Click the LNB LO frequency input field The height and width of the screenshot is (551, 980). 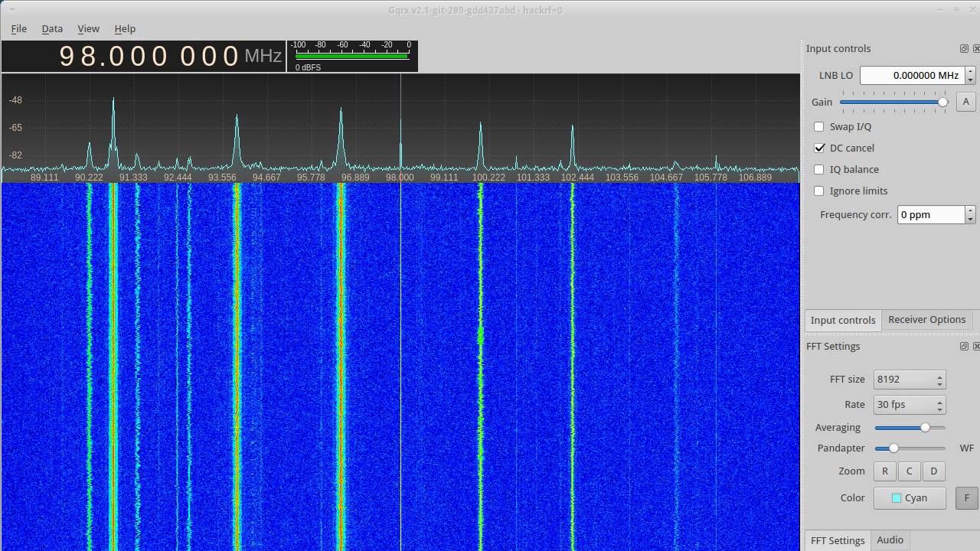click(911, 75)
